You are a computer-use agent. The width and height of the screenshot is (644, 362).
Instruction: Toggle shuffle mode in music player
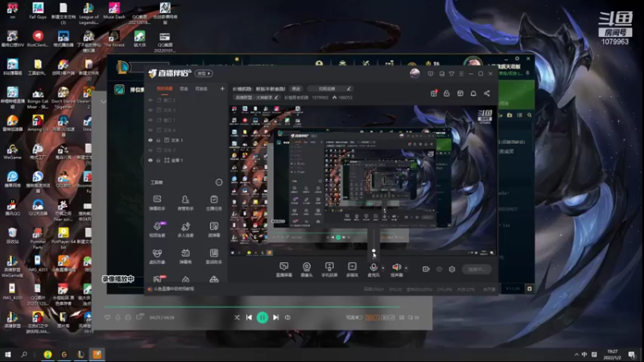coord(237,317)
